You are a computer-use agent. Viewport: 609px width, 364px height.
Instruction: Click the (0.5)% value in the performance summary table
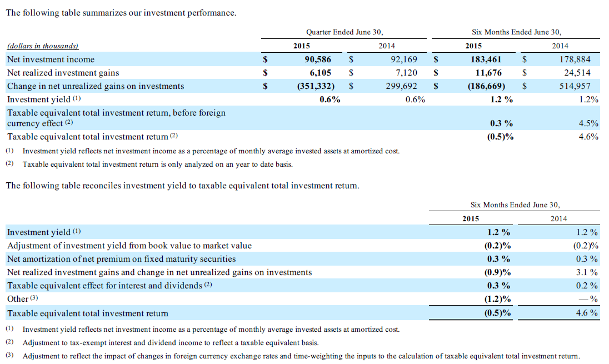pyautogui.click(x=500, y=137)
